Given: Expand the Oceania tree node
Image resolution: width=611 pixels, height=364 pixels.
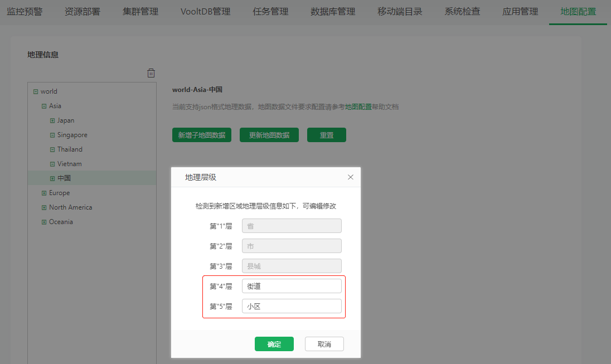Looking at the screenshot, I should 44,222.
